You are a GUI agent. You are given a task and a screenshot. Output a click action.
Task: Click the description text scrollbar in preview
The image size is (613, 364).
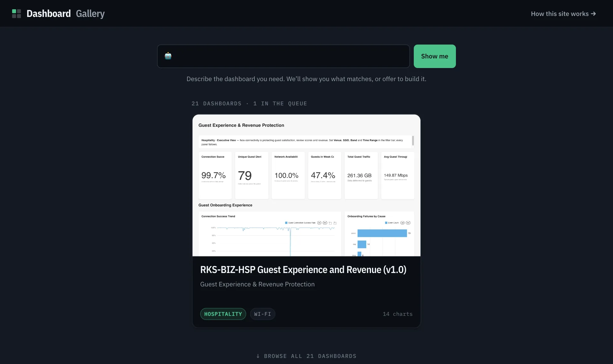click(413, 140)
